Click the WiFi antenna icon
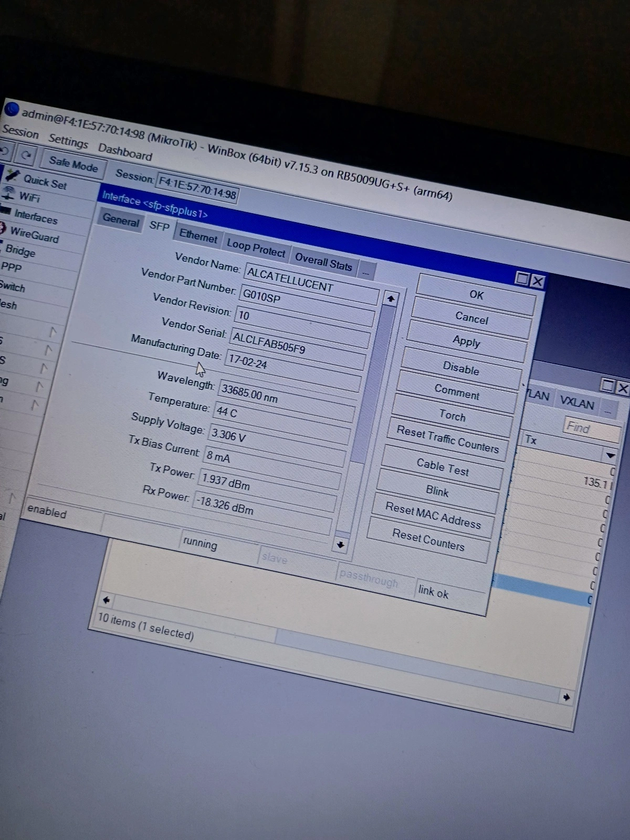Image resolution: width=630 pixels, height=840 pixels. pos(8,192)
